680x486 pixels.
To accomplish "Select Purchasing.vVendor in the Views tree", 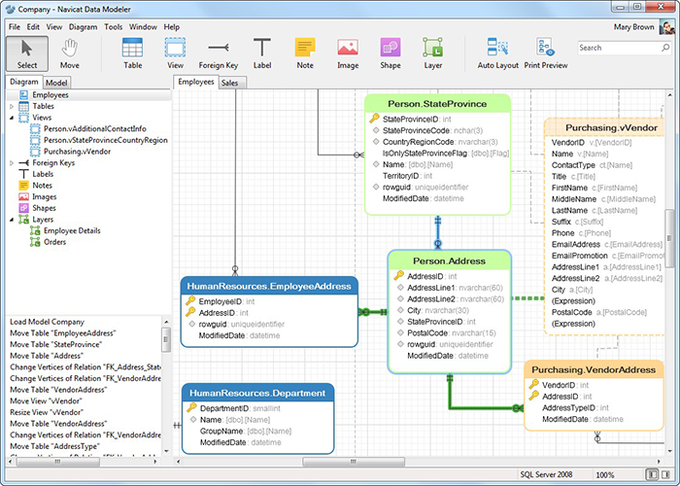I will [77, 151].
